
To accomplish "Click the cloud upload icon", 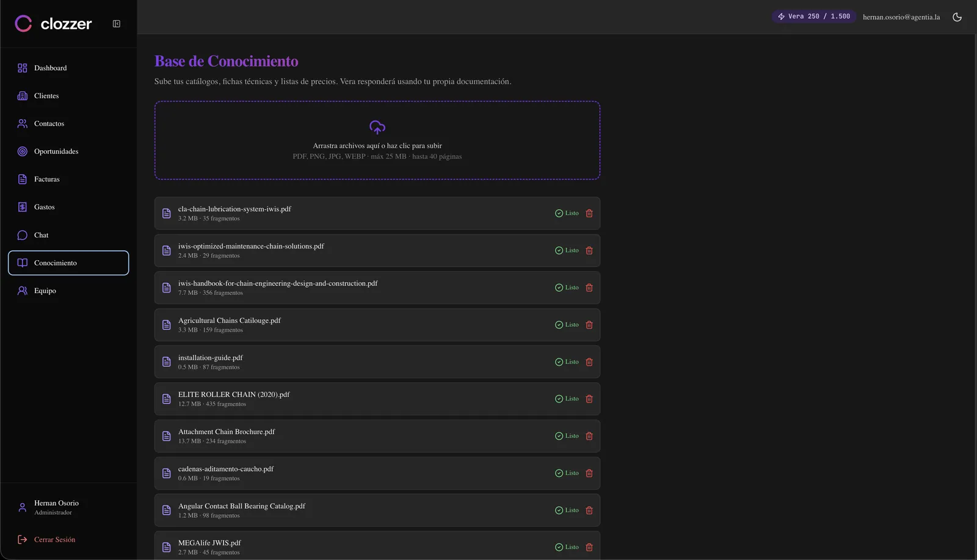I will [x=377, y=127].
